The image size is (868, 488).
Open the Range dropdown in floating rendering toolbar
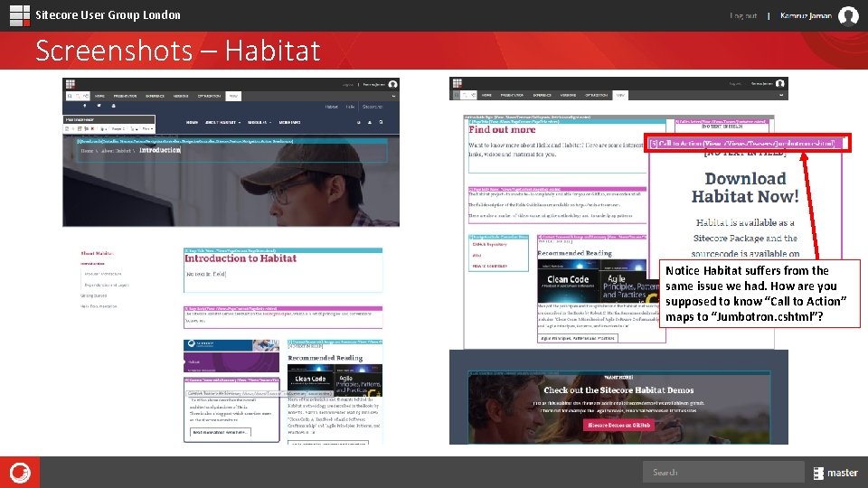[x=118, y=128]
